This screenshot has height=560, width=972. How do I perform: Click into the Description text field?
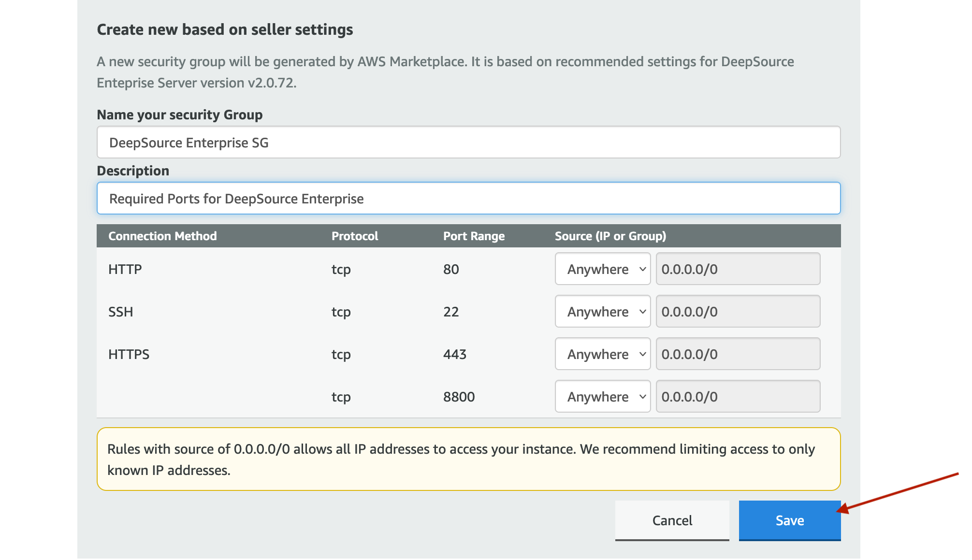[x=468, y=199]
